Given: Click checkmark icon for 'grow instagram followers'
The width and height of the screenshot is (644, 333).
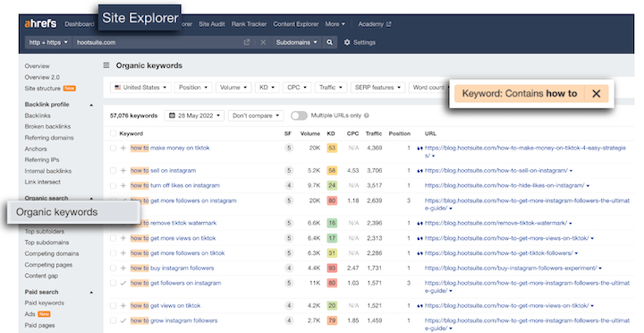Looking at the screenshot, I should [x=123, y=320].
